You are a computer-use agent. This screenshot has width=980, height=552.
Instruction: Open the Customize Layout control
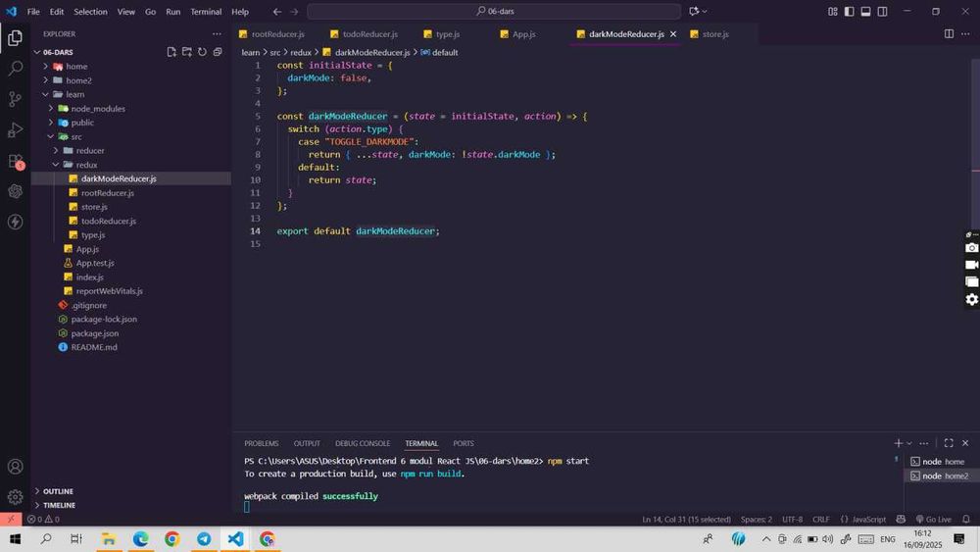(x=832, y=11)
